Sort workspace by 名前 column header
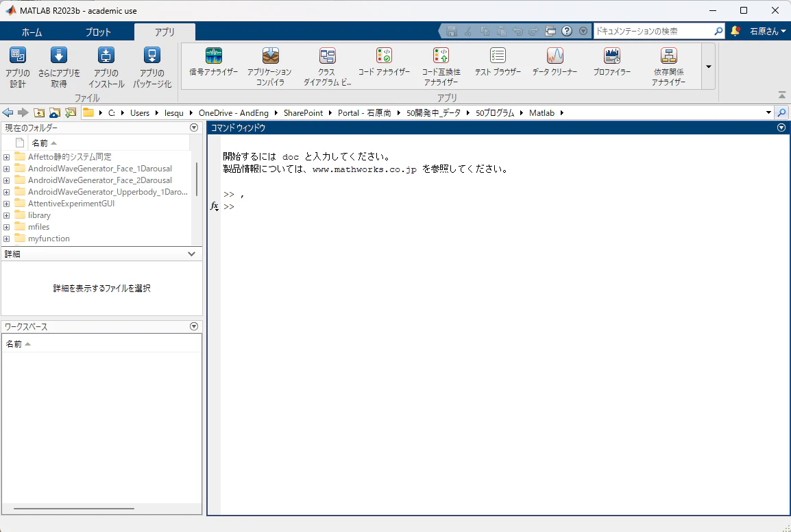Screen dimensions: 791x532 pyautogui.click(x=18, y=343)
